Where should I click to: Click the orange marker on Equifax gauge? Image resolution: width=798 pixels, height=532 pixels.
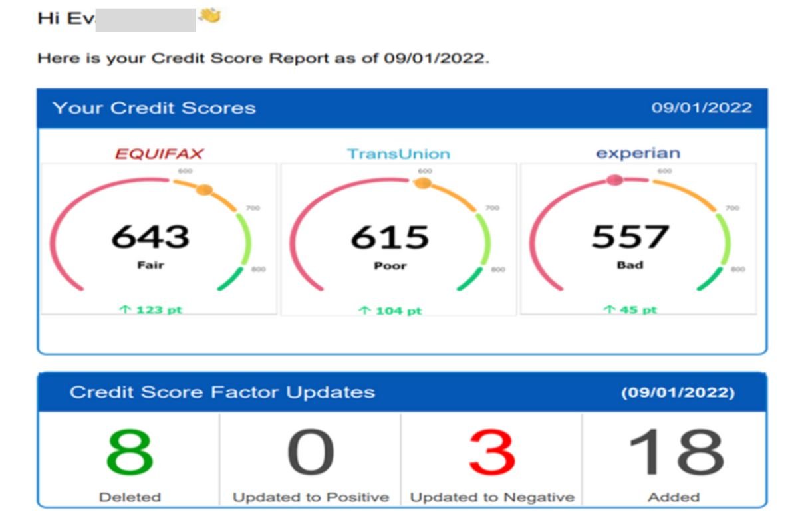tap(205, 190)
